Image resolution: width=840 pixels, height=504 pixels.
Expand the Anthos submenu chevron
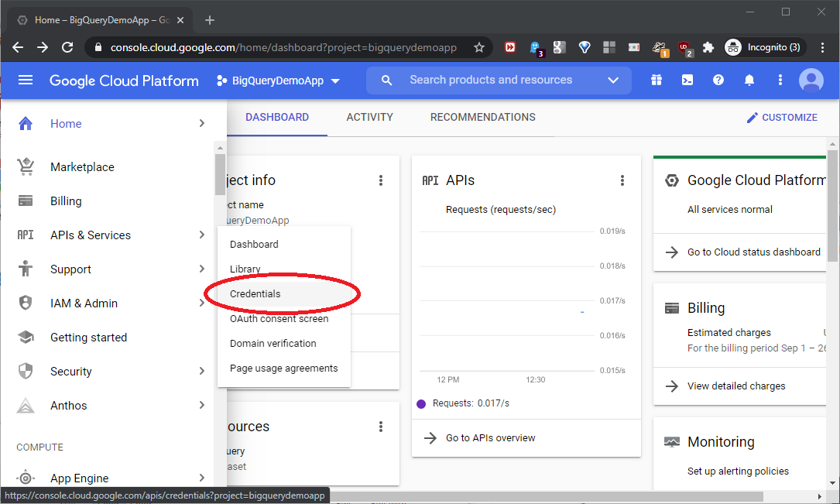201,405
